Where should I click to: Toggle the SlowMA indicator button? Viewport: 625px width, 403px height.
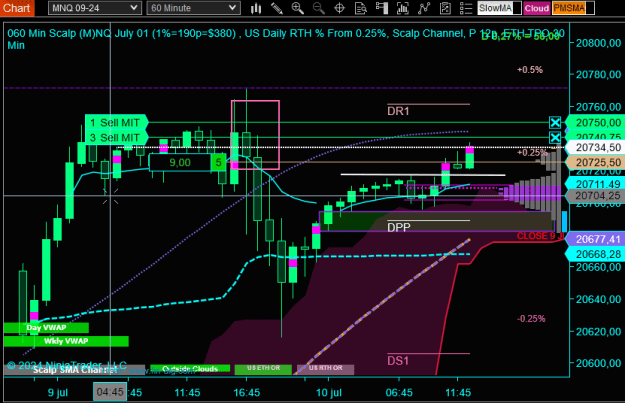[x=499, y=8]
